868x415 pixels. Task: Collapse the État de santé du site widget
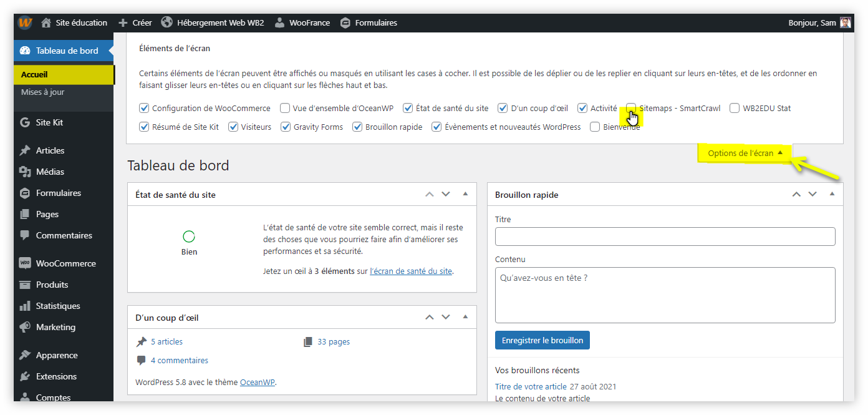pyautogui.click(x=465, y=194)
